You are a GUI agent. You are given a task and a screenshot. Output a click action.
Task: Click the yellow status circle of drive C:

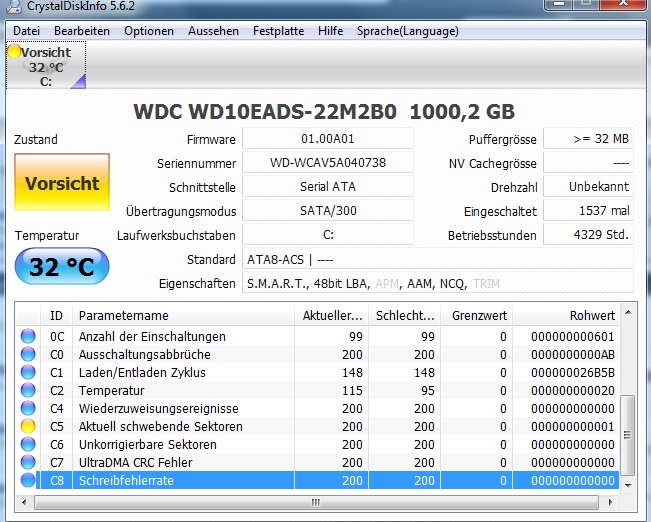pyautogui.click(x=15, y=51)
